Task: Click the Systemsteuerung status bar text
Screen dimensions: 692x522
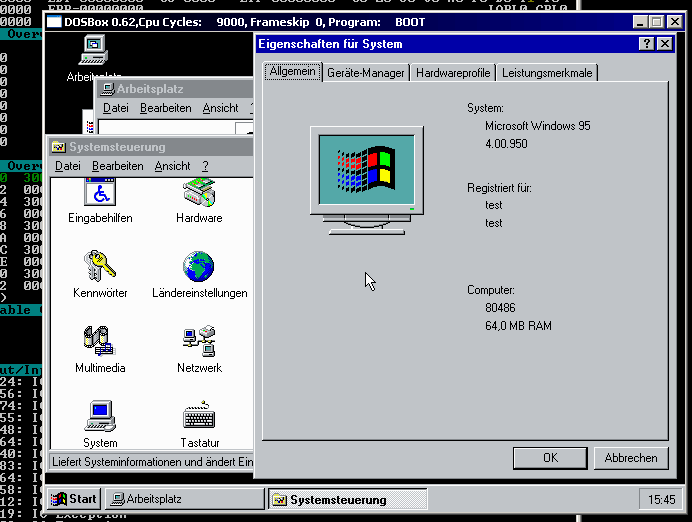Action: [151, 462]
